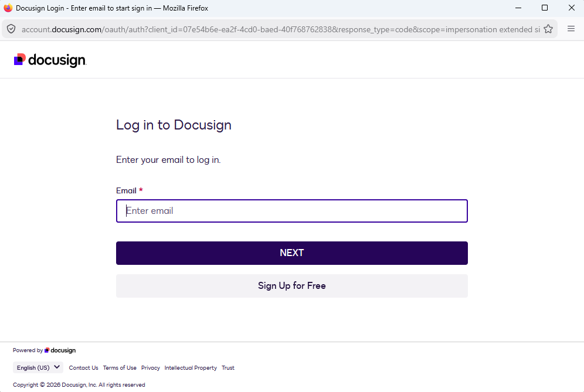584x392 pixels.
Task: Bookmark this page with the star icon
Action: click(x=548, y=29)
